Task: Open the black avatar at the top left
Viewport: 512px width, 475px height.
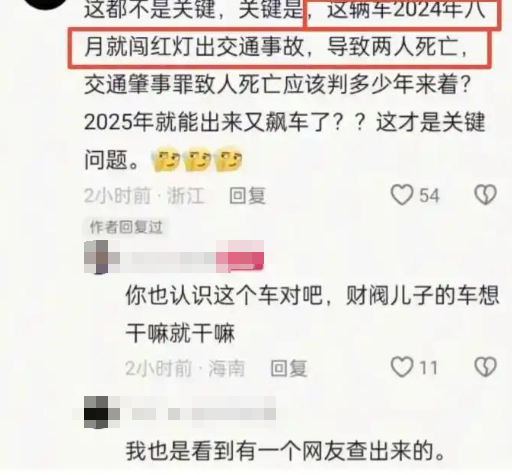Action: point(46,3)
